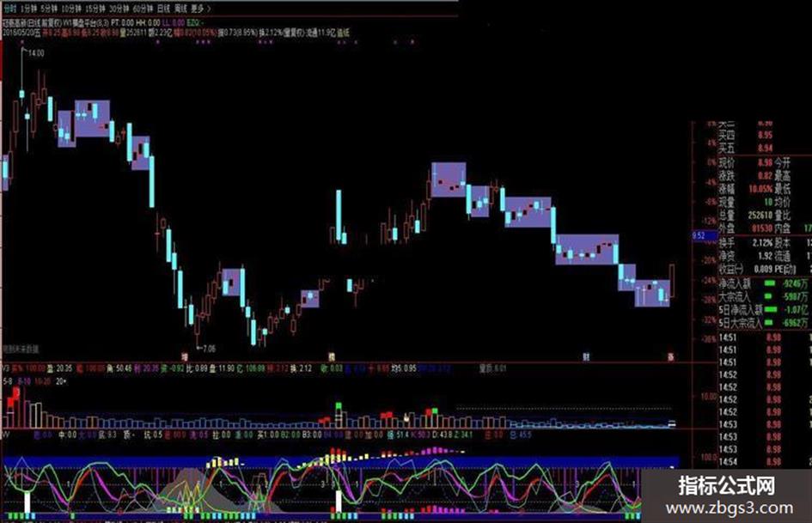Viewport: 812px width, 523px height.
Task: Click the 7.06 low price marker
Action: tap(209, 349)
